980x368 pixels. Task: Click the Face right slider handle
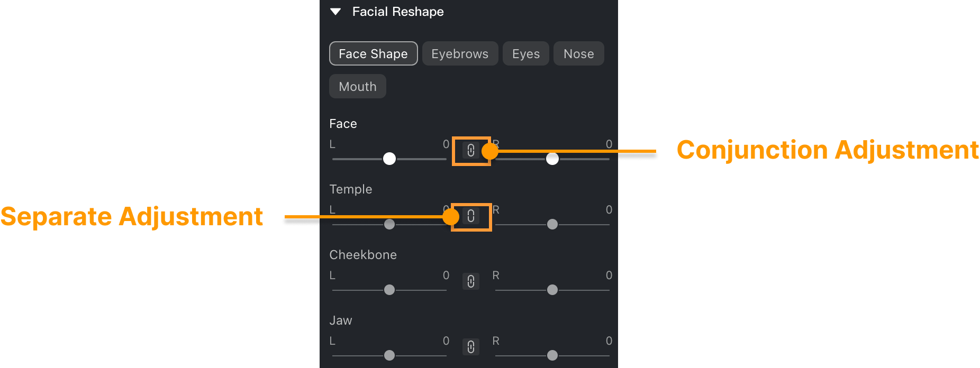[x=552, y=159]
